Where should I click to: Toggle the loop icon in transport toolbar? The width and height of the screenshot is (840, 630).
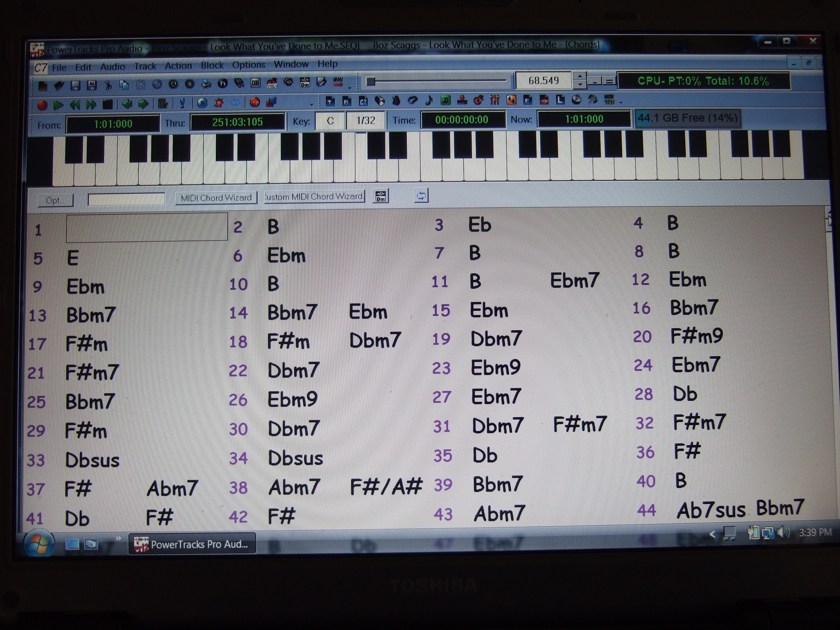(x=235, y=103)
